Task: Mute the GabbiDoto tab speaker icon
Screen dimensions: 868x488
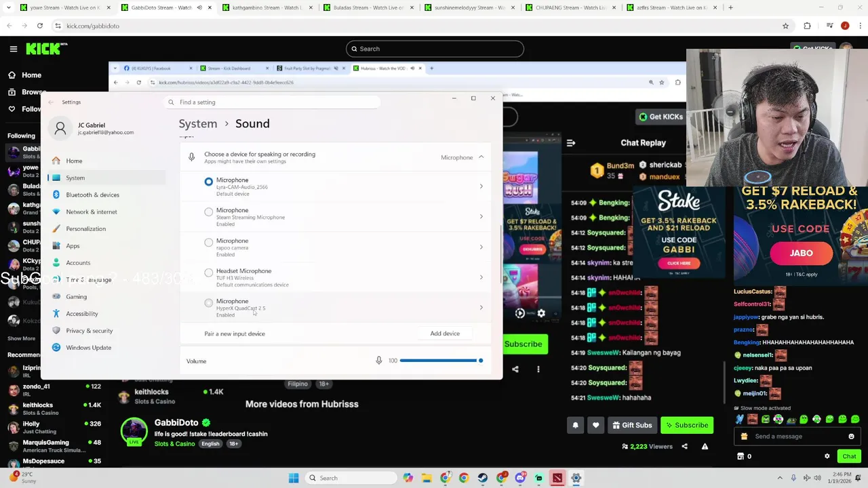Action: (x=199, y=7)
